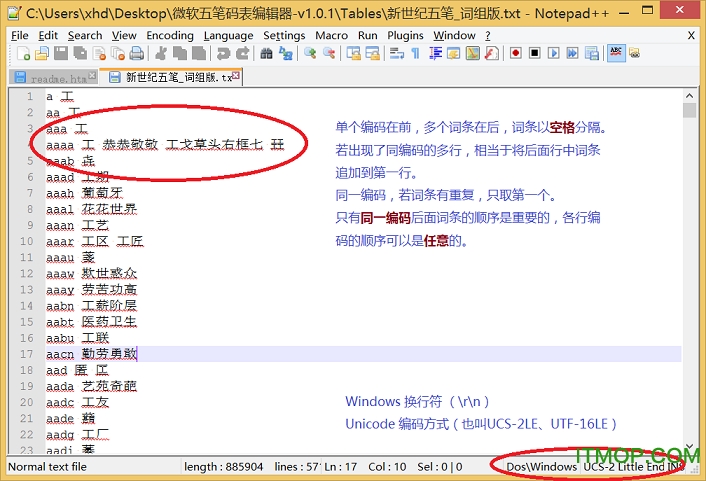Viewport: 706px width, 481px height.
Task: Open Find with the binoculars icon
Action: 266,54
